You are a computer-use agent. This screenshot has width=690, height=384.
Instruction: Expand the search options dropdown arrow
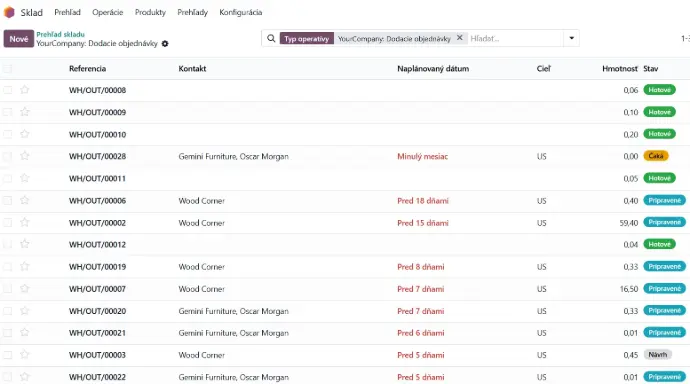tap(571, 38)
